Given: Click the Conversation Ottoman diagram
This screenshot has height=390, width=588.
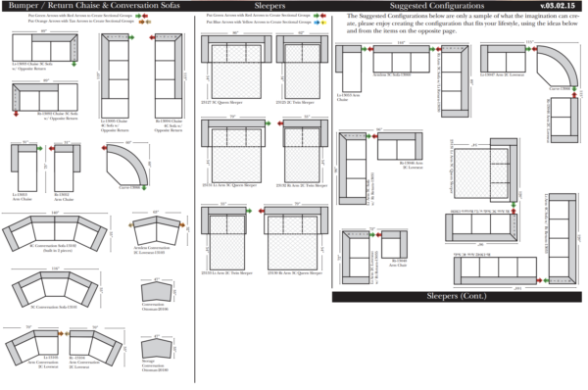Looking at the screenshot, I should tap(157, 292).
